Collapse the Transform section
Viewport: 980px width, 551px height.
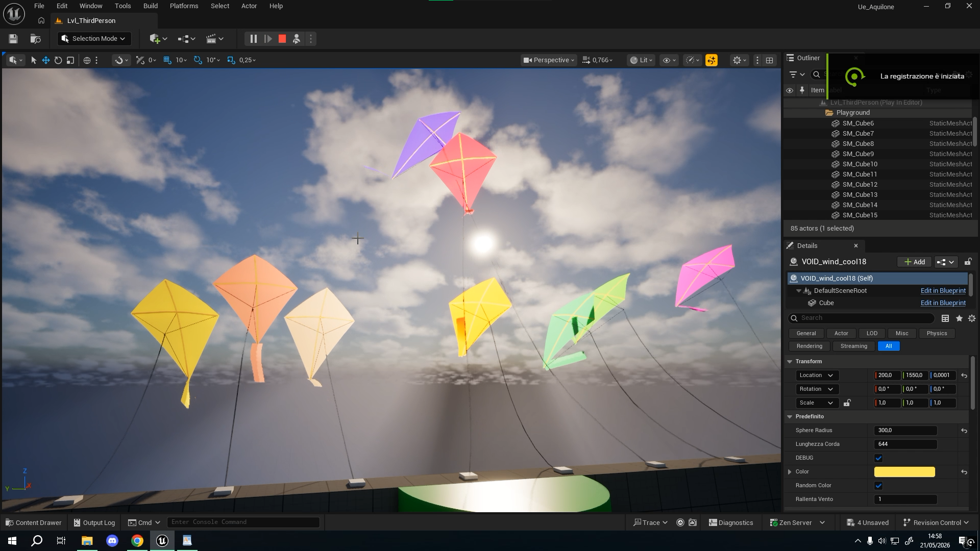point(790,362)
